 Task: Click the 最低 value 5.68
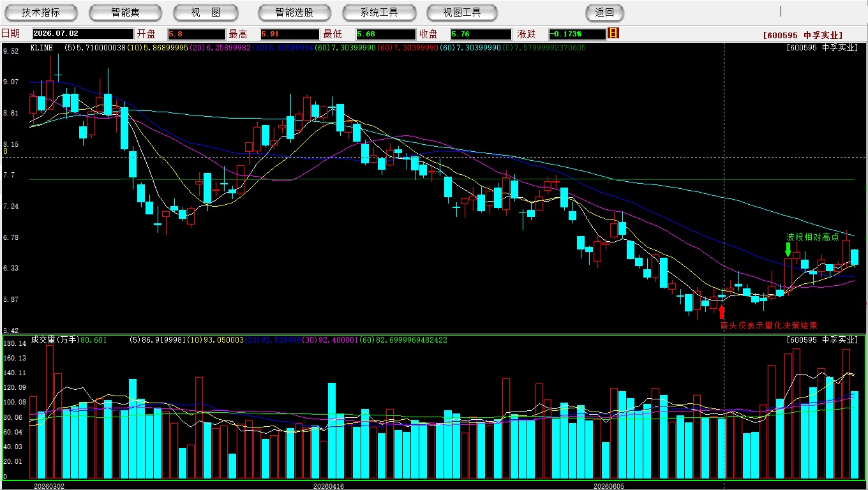(385, 34)
